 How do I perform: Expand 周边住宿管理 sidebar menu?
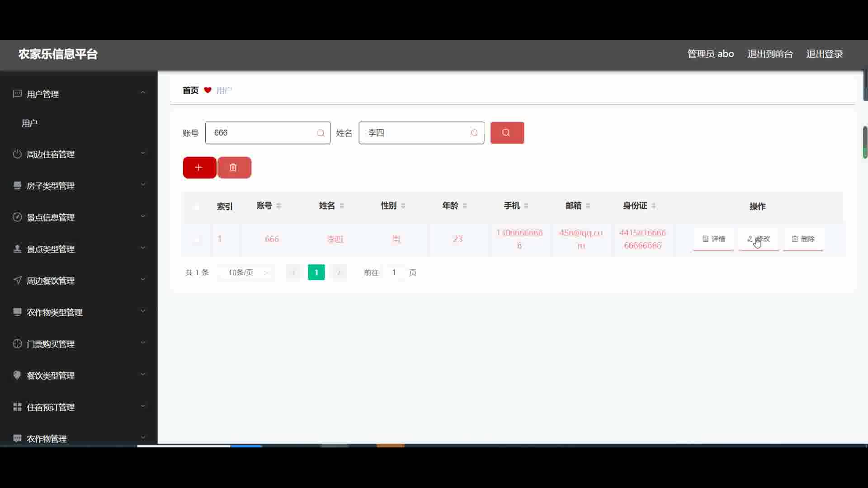tap(79, 154)
